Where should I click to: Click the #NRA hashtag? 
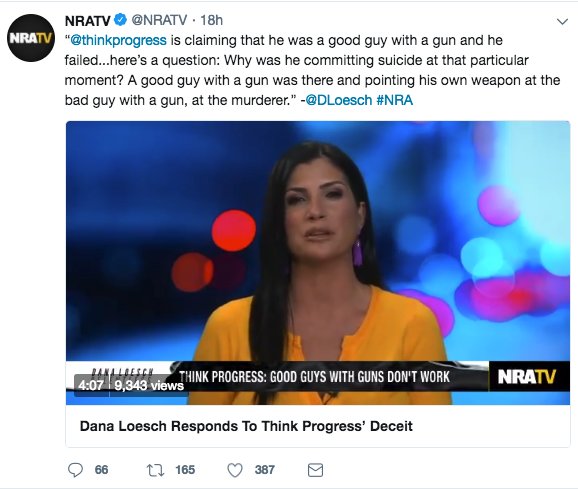[395, 100]
